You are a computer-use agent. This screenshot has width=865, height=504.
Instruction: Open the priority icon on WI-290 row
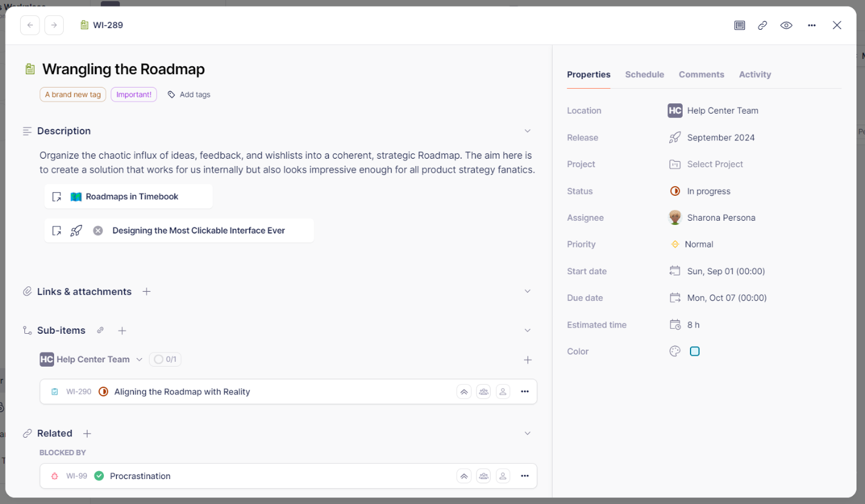pyautogui.click(x=464, y=392)
